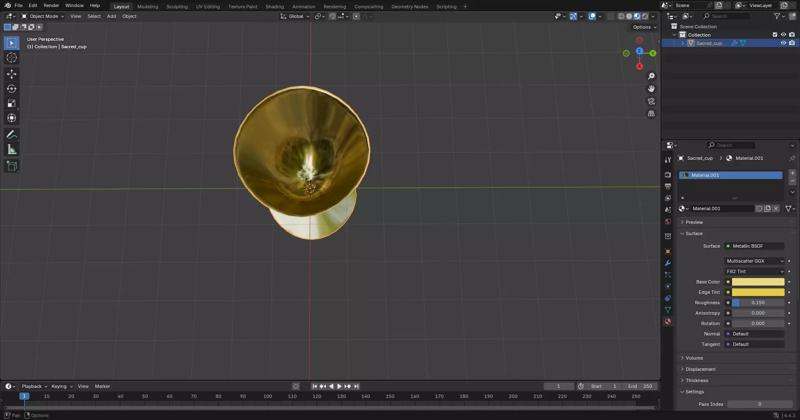Viewport: 800px width, 420px height.
Task: Open the Playback popover in timeline
Action: click(x=34, y=387)
